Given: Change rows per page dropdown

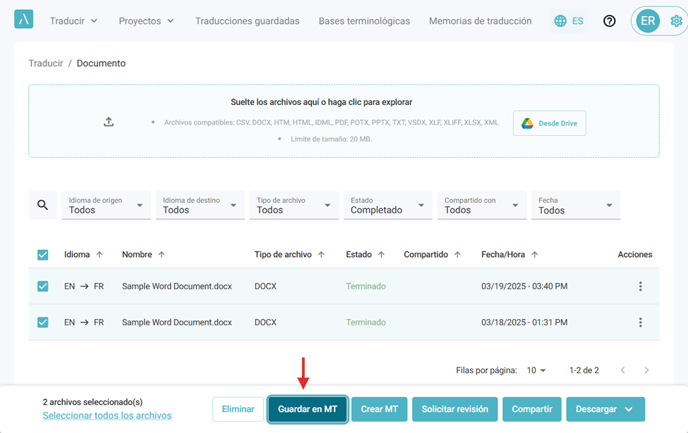Looking at the screenshot, I should coord(536,370).
